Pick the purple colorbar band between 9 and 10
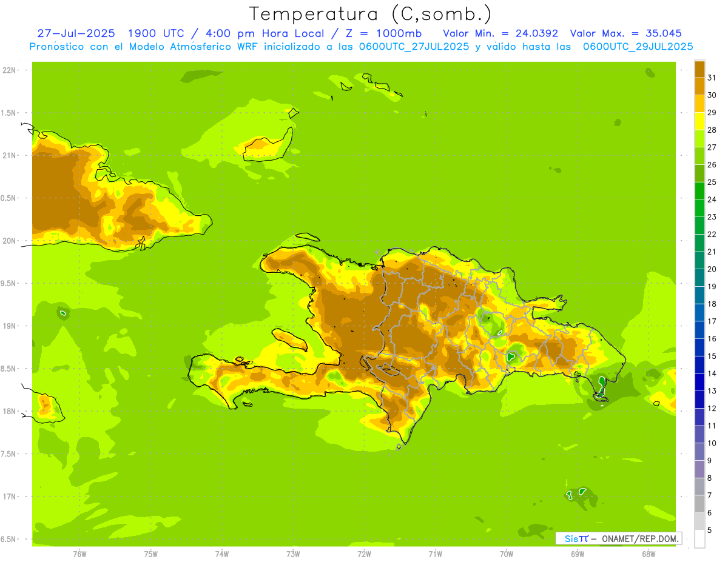728x562 pixels. point(699,452)
